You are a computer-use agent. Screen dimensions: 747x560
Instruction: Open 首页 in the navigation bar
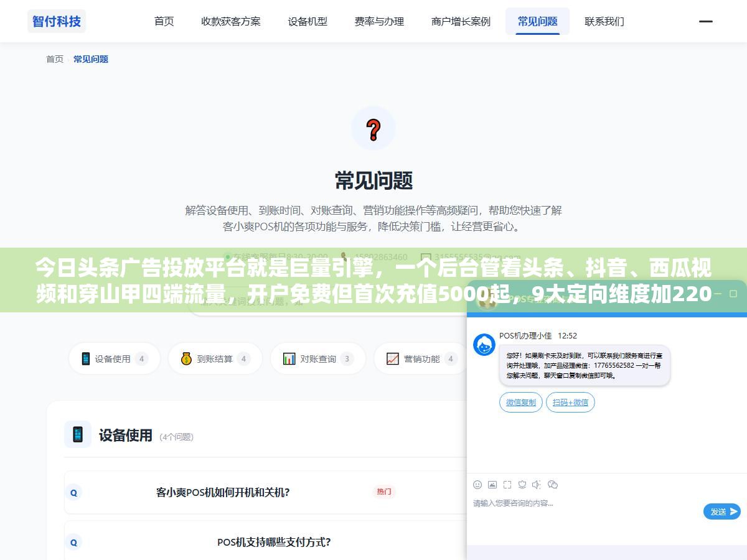click(x=164, y=21)
